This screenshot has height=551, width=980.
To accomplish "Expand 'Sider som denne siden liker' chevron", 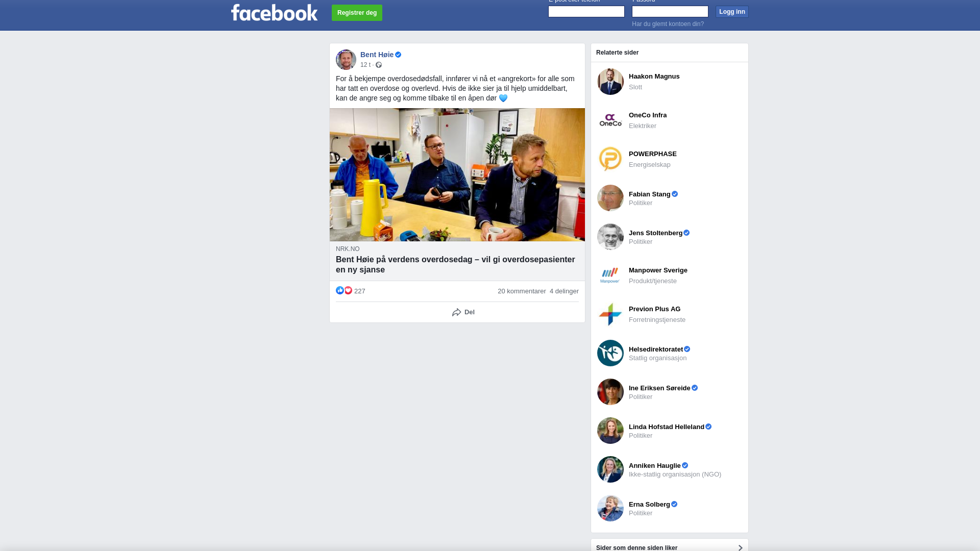I will [x=740, y=547].
